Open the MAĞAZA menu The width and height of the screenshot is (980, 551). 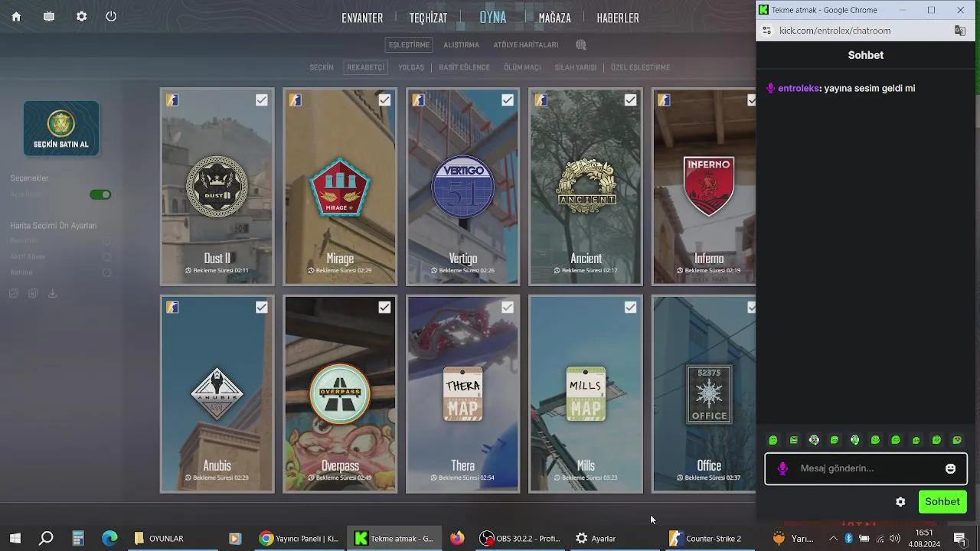[x=554, y=18]
